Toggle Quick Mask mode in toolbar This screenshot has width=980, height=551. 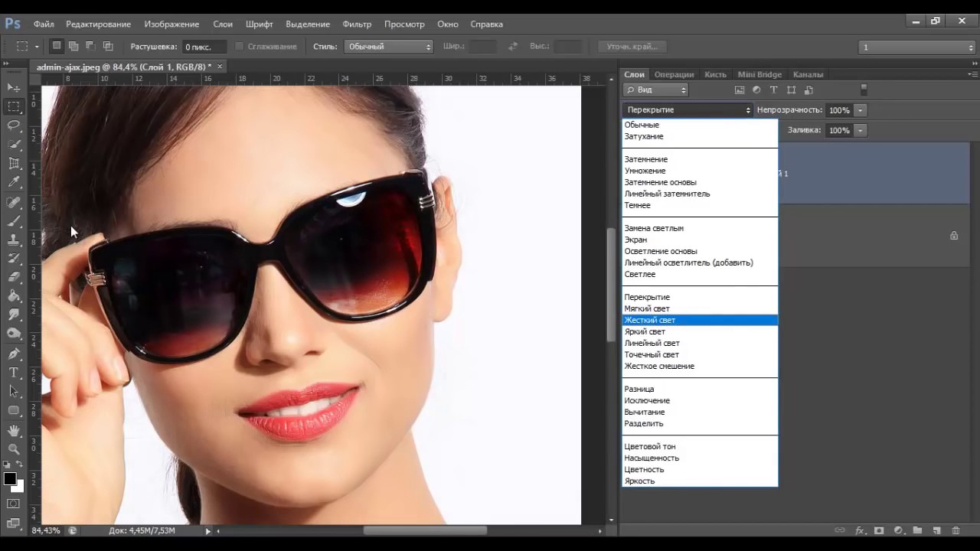14,504
